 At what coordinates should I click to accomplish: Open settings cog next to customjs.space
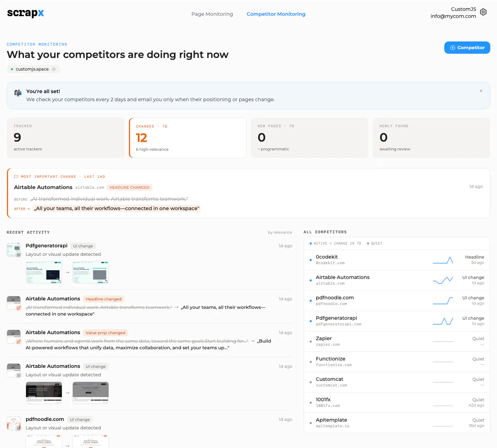coord(54,69)
